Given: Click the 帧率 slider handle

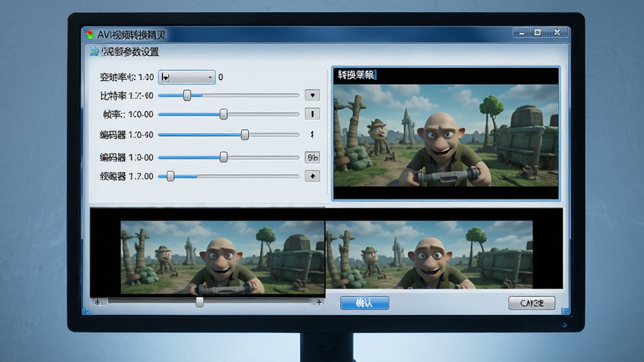Looking at the screenshot, I should point(223,114).
